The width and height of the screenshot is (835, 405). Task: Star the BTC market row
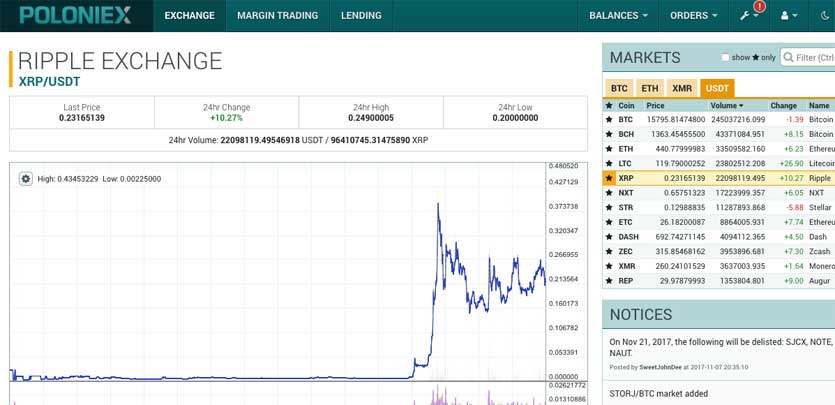coord(609,119)
